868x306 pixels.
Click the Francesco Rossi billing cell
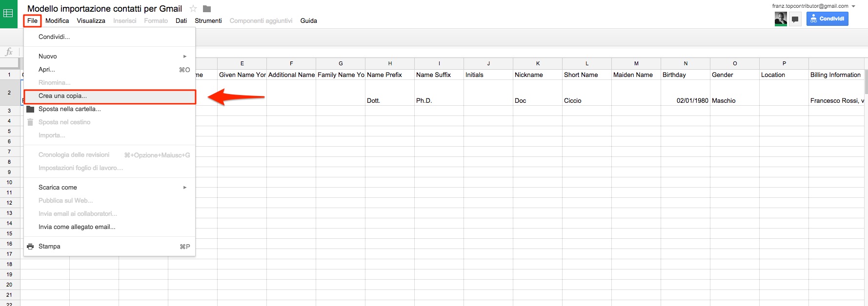pyautogui.click(x=836, y=93)
